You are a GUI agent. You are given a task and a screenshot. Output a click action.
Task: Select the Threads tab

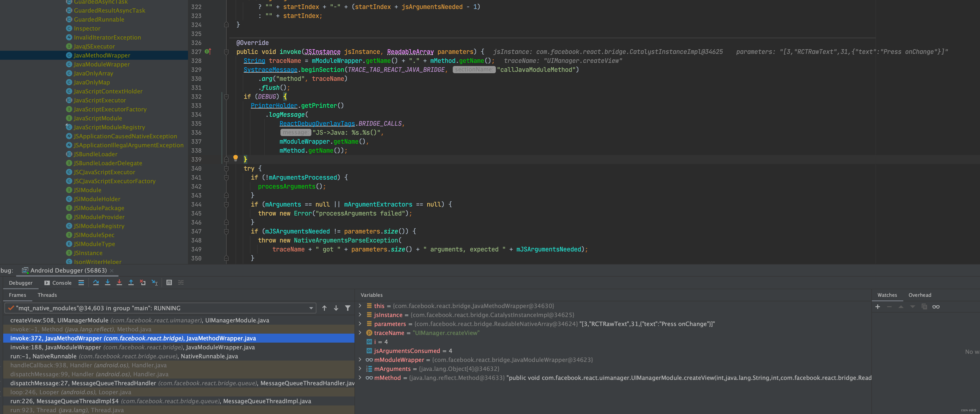coord(47,295)
